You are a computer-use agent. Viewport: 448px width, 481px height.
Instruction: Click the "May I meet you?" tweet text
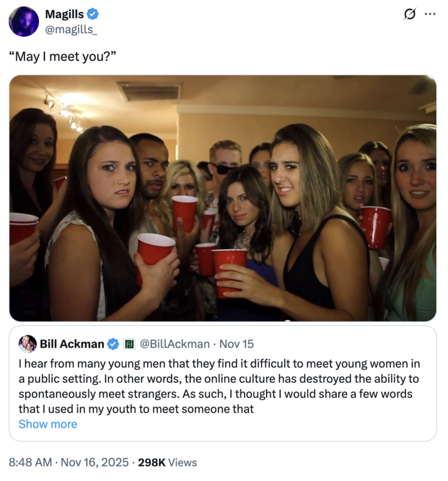pos(63,57)
